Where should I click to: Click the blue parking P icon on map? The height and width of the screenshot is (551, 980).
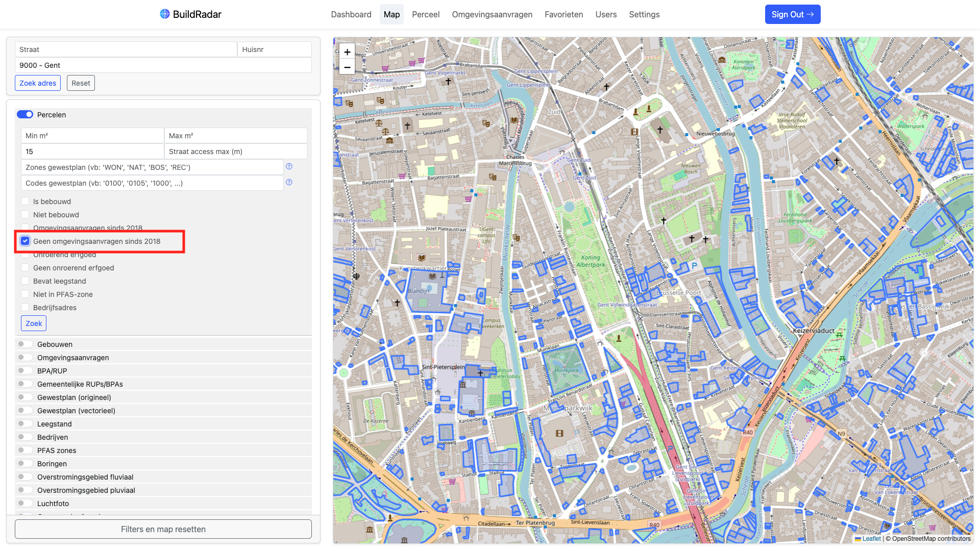click(x=694, y=266)
